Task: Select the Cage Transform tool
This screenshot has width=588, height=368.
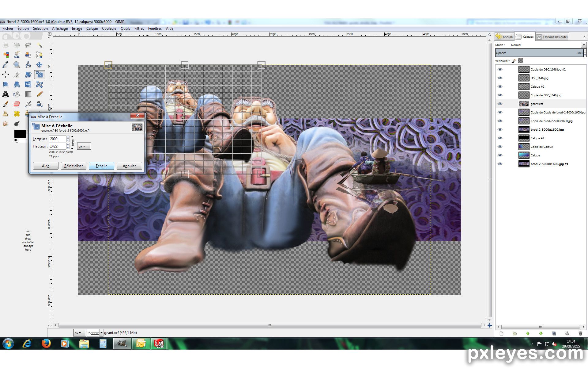Action: point(40,84)
